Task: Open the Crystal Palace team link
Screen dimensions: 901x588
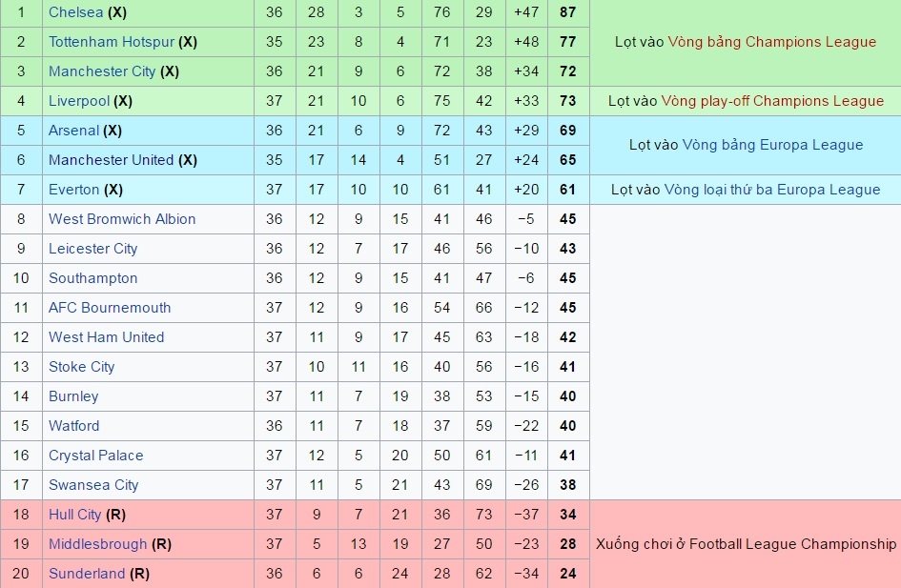Action: [x=95, y=456]
